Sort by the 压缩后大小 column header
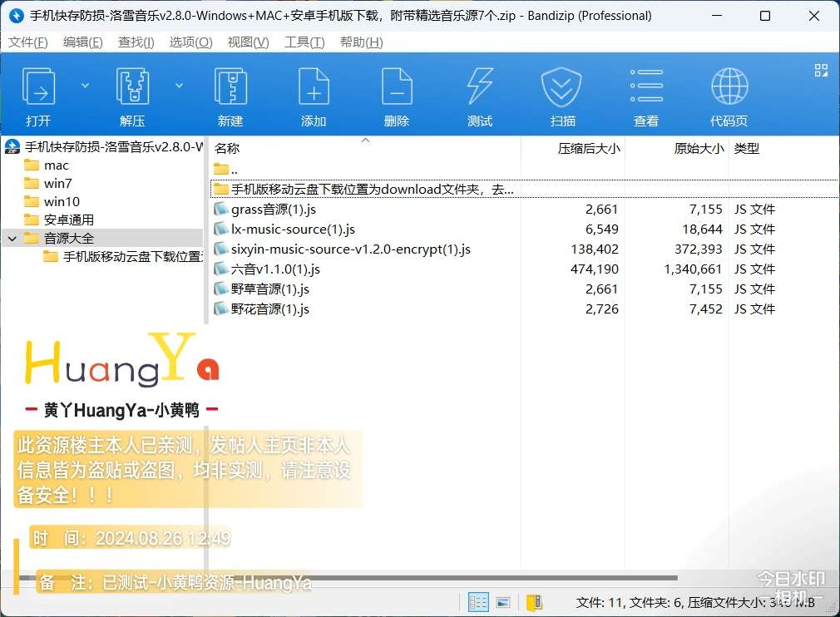 coord(589,148)
